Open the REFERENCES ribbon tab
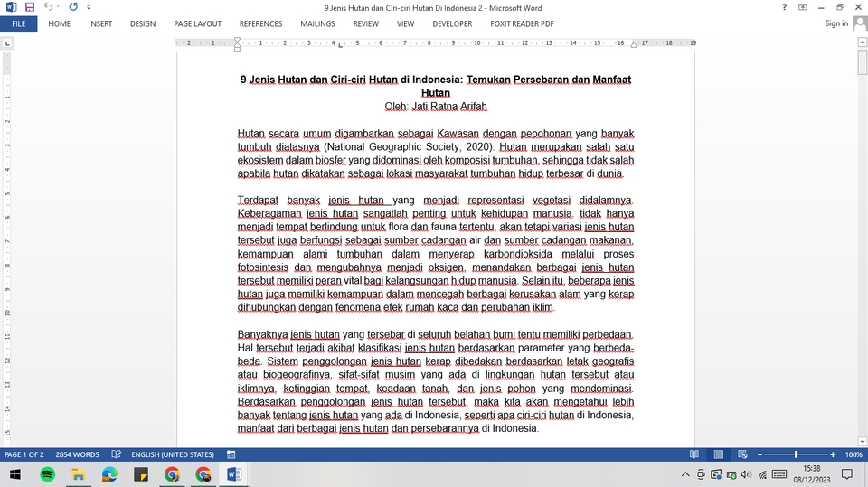Screen dimensions: 868x487 pos(260,23)
